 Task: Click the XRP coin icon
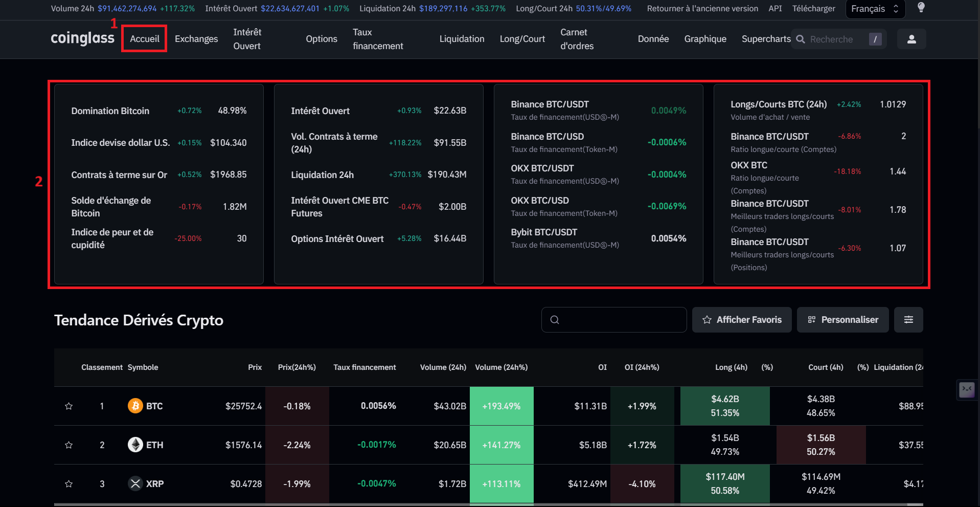tap(135, 483)
